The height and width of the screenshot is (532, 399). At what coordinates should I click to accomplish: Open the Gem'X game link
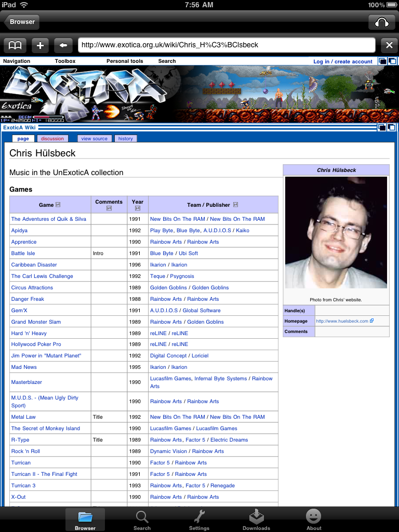click(19, 311)
